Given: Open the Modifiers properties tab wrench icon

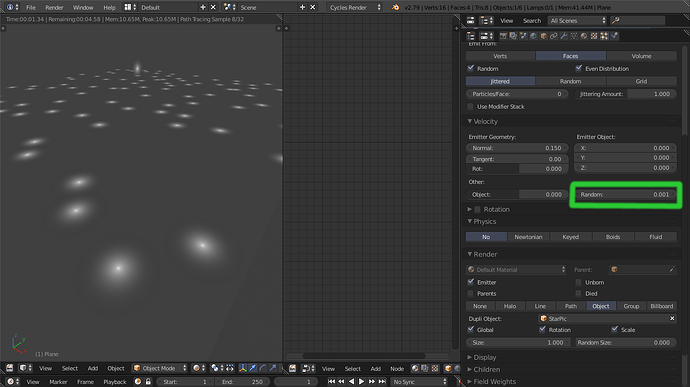Looking at the screenshot, I should point(564,36).
